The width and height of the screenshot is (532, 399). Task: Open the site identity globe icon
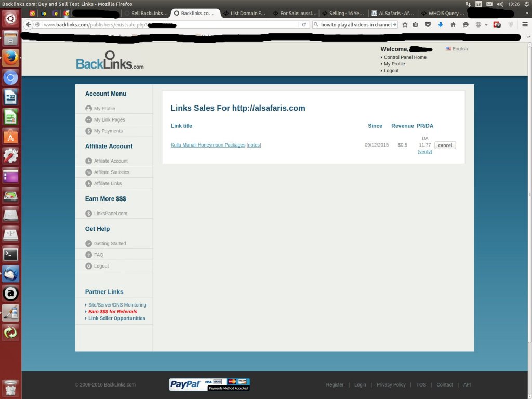37,25
